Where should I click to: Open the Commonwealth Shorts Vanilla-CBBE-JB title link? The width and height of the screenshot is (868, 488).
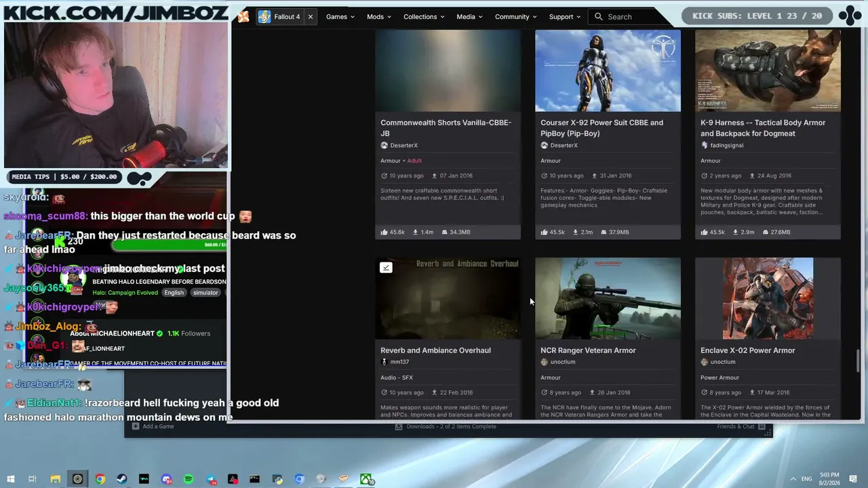(446, 128)
